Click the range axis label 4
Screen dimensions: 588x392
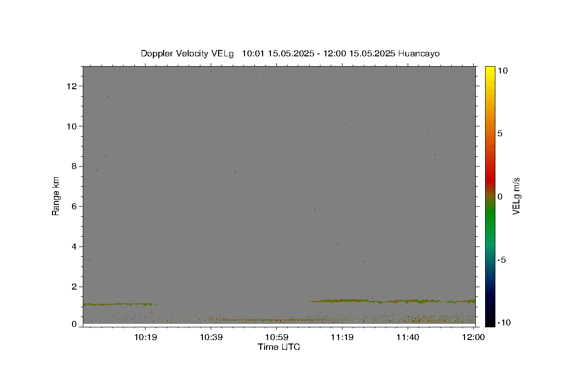(x=75, y=247)
